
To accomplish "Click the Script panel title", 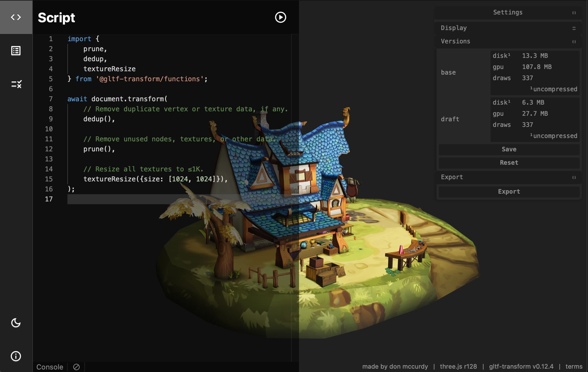I will click(56, 18).
